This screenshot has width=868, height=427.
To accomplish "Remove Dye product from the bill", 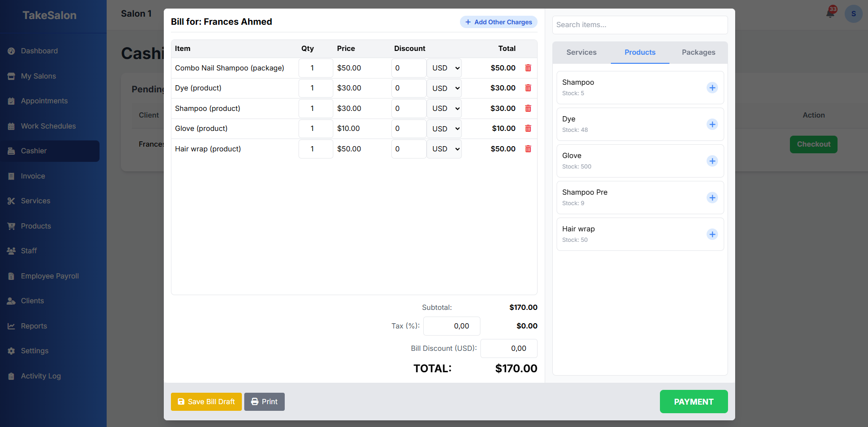I will [528, 88].
